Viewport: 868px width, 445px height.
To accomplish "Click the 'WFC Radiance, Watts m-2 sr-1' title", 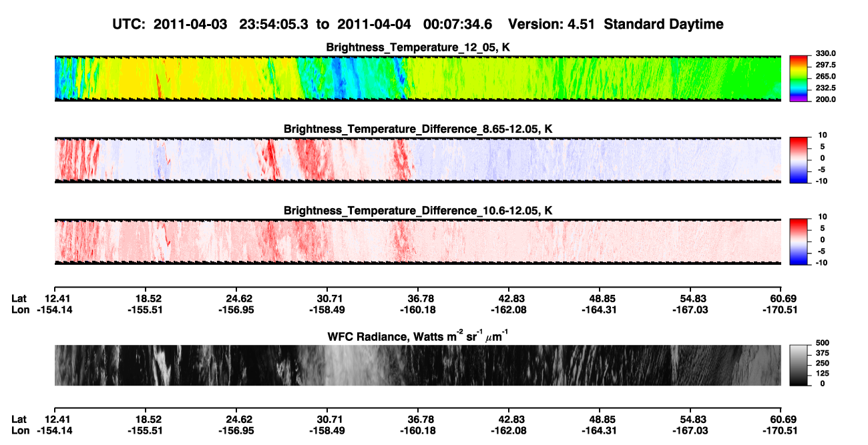I will (418, 337).
